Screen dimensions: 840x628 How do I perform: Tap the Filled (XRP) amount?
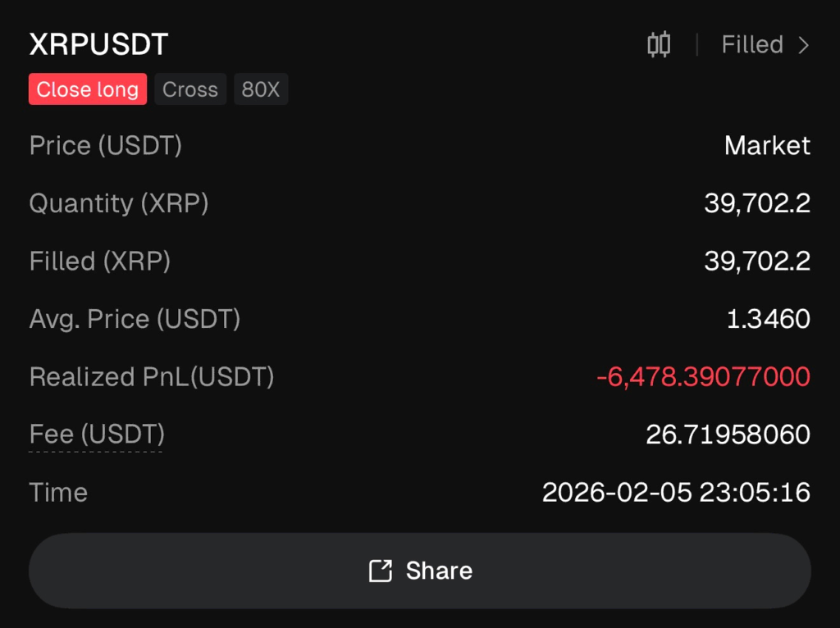point(756,261)
